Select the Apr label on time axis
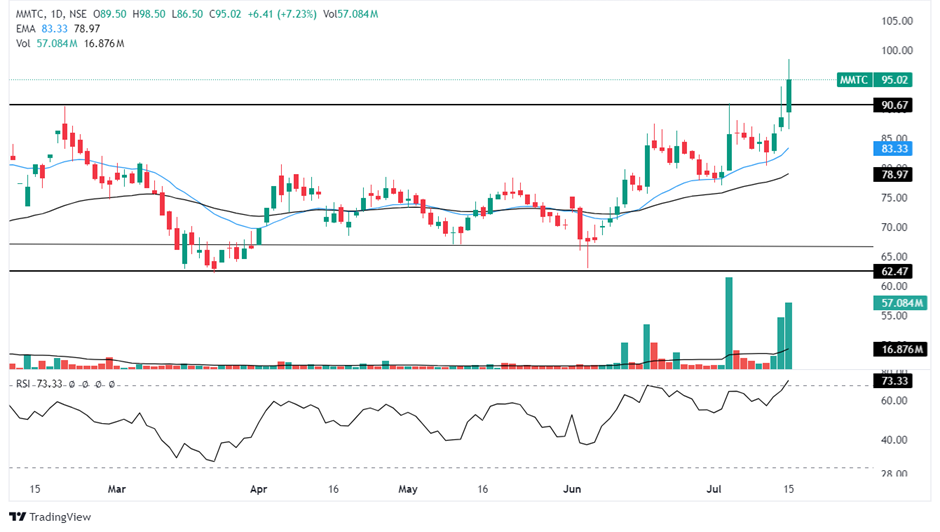 click(259, 490)
